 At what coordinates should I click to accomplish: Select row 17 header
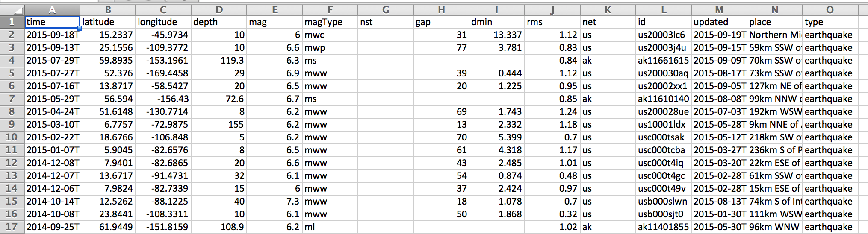pyautogui.click(x=12, y=227)
